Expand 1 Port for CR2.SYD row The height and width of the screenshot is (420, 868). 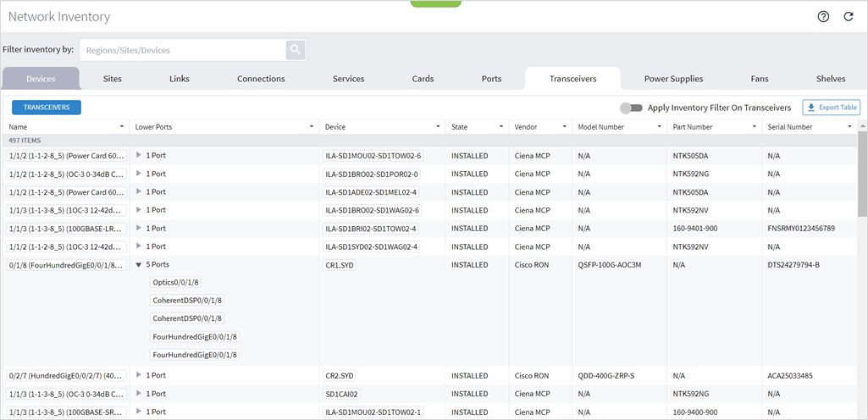tap(139, 375)
